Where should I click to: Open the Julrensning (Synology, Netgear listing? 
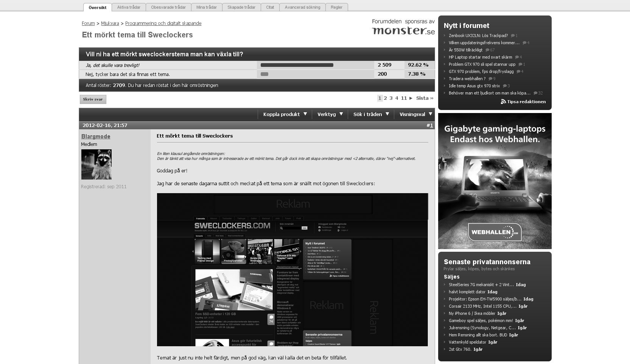482,328
